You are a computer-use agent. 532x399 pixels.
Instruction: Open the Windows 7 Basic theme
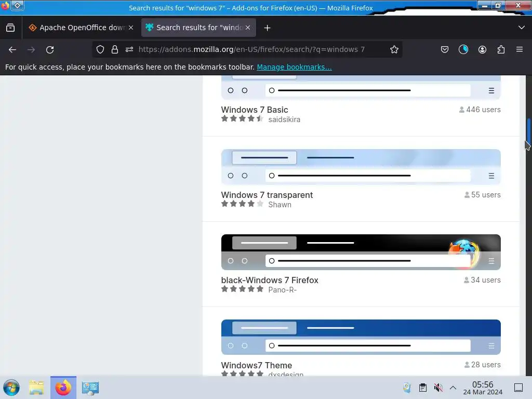point(255,110)
